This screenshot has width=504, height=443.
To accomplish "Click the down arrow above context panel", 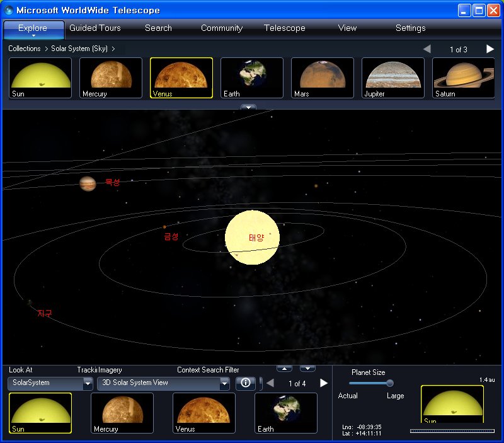I will point(307,369).
